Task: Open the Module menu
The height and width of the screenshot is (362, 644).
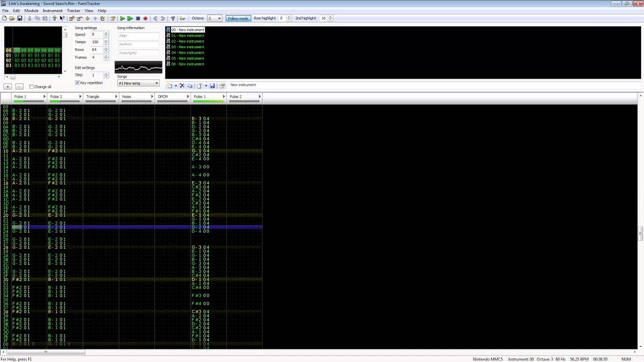Action: 31,11
